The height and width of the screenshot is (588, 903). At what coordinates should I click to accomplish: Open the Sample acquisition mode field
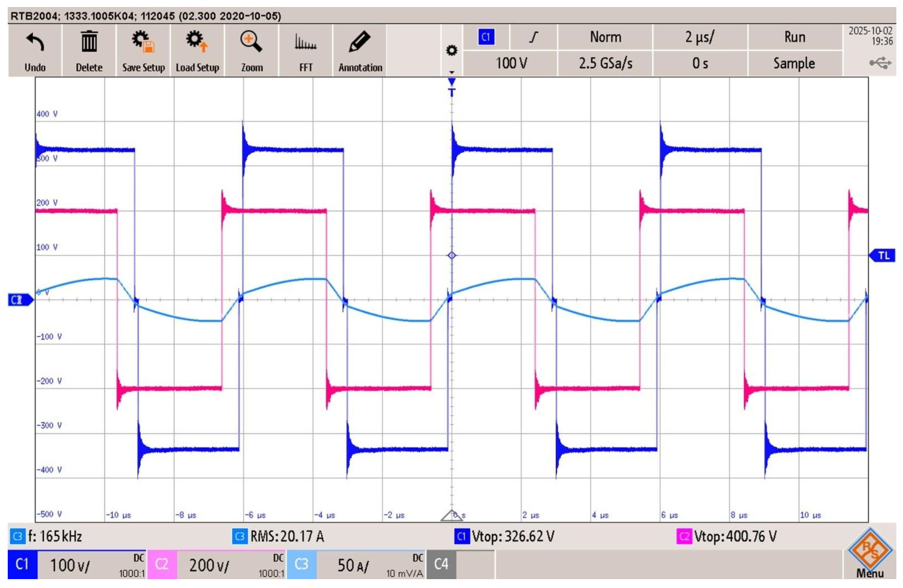pos(794,63)
